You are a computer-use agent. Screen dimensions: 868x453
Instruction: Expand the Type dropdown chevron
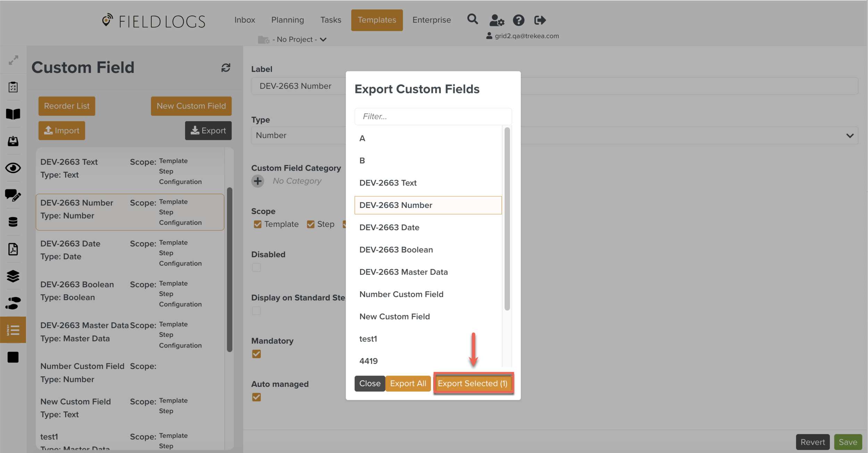coord(849,136)
